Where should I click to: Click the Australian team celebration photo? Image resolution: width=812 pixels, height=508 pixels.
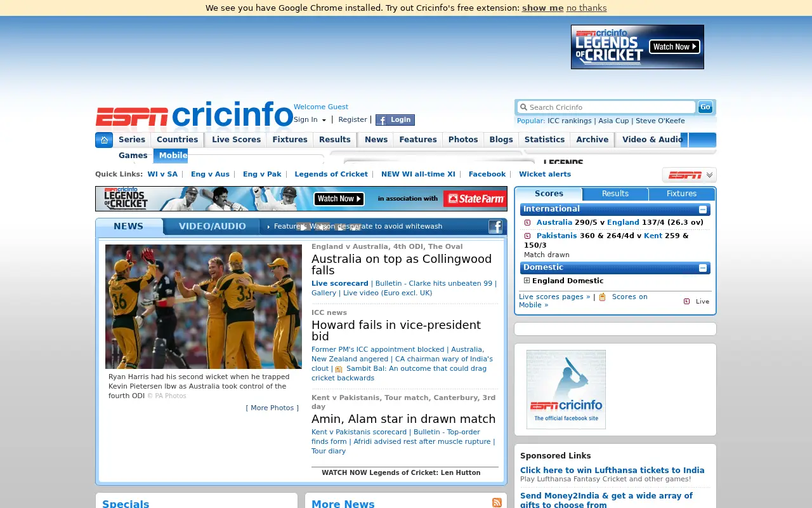tap(204, 307)
